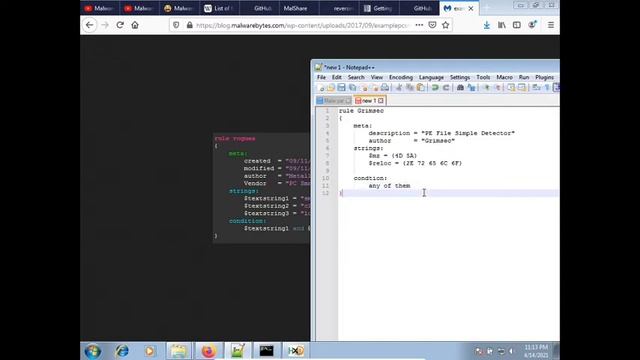
Task: Click the Save icon in Notepad++ toolbar
Action: coord(342,87)
